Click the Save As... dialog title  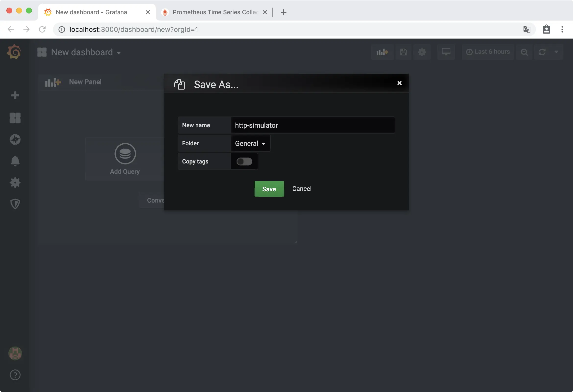pos(216,84)
